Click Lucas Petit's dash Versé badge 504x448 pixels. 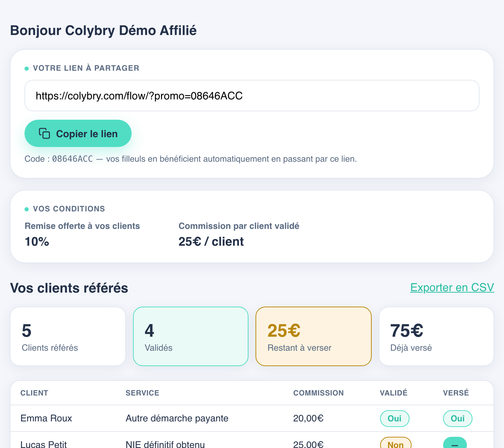[455, 443]
